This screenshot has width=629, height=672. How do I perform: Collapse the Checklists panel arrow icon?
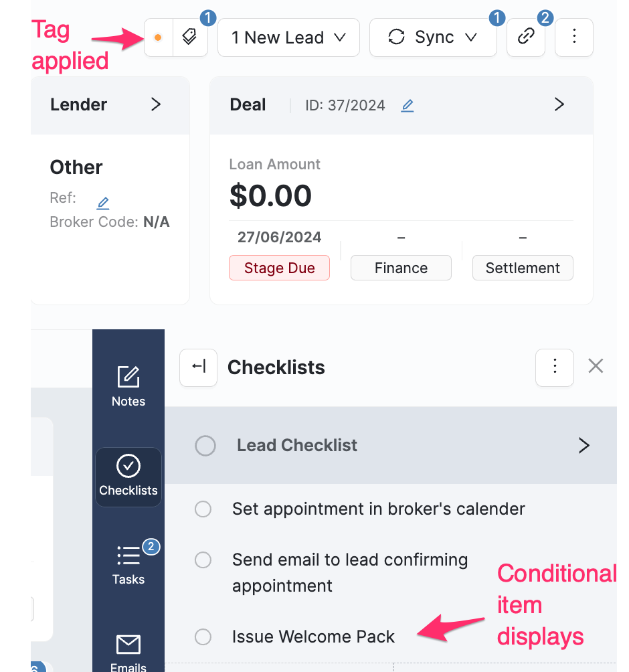point(198,367)
